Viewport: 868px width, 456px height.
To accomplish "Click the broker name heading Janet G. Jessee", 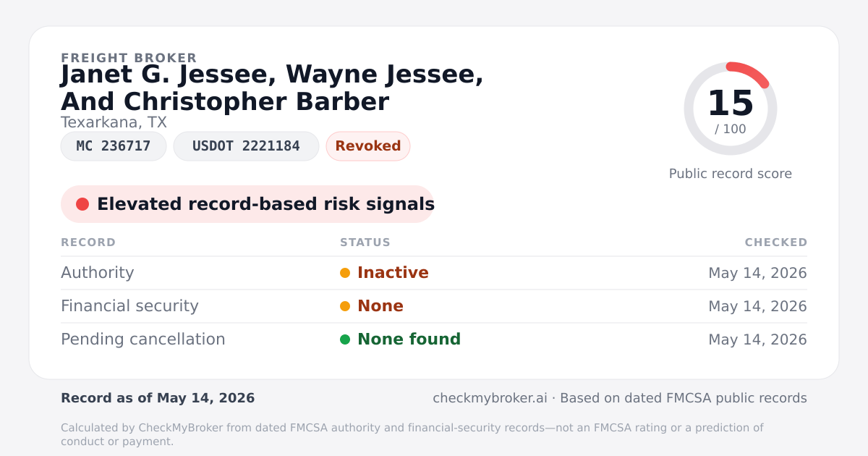I will click(x=272, y=88).
